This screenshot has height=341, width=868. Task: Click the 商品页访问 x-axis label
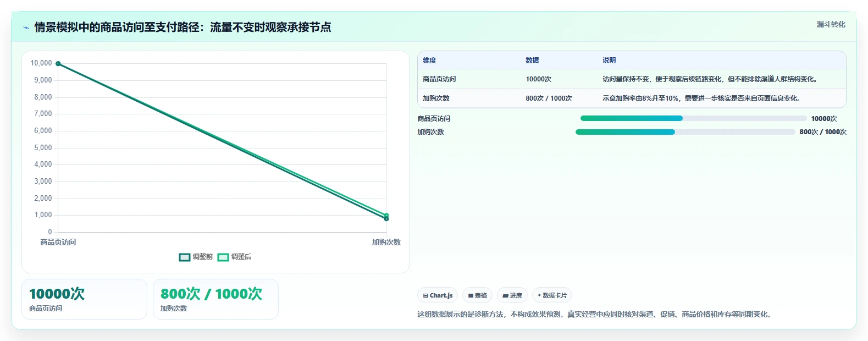point(58,242)
